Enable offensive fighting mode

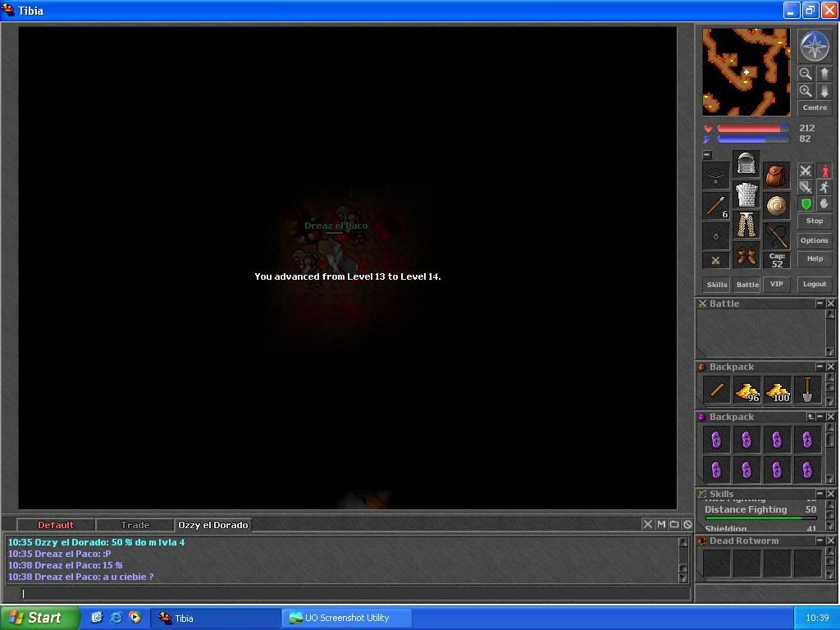coord(806,171)
